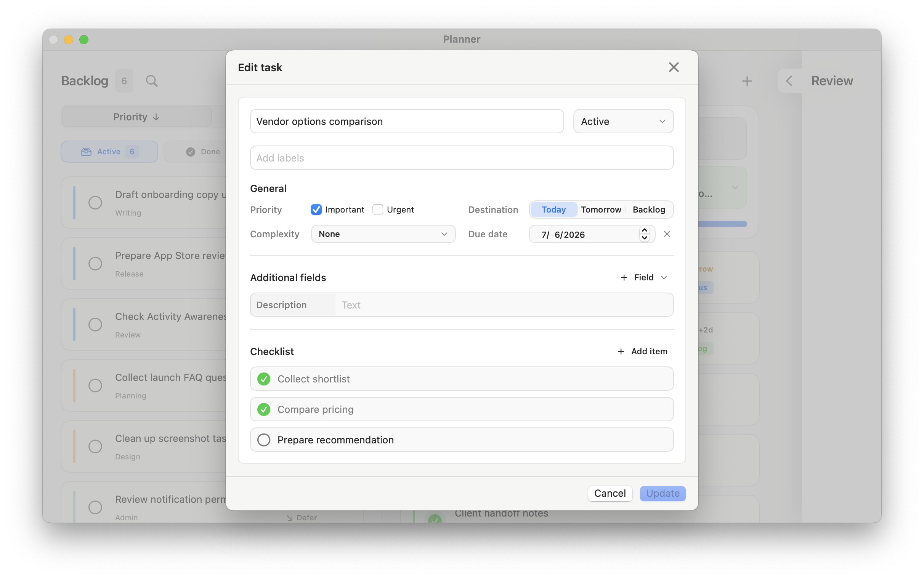The height and width of the screenshot is (579, 924).
Task: Uncheck the Compare pricing checklist item
Action: [263, 409]
